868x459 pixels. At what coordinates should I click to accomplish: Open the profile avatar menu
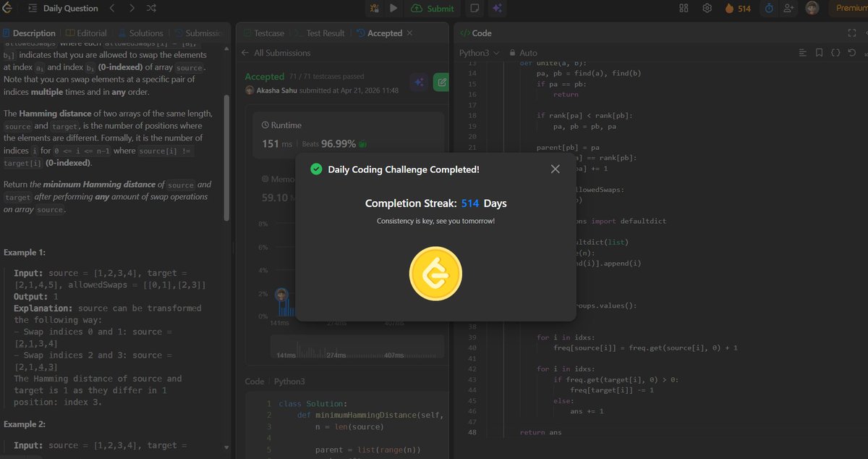pyautogui.click(x=812, y=9)
